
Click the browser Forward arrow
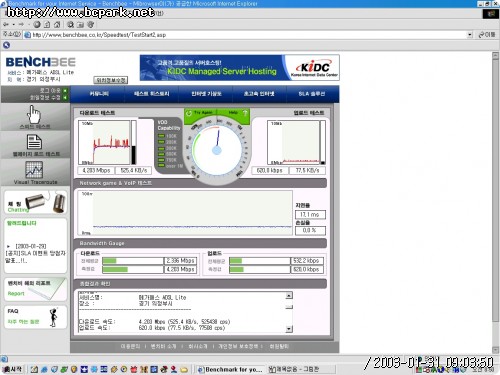[21, 25]
